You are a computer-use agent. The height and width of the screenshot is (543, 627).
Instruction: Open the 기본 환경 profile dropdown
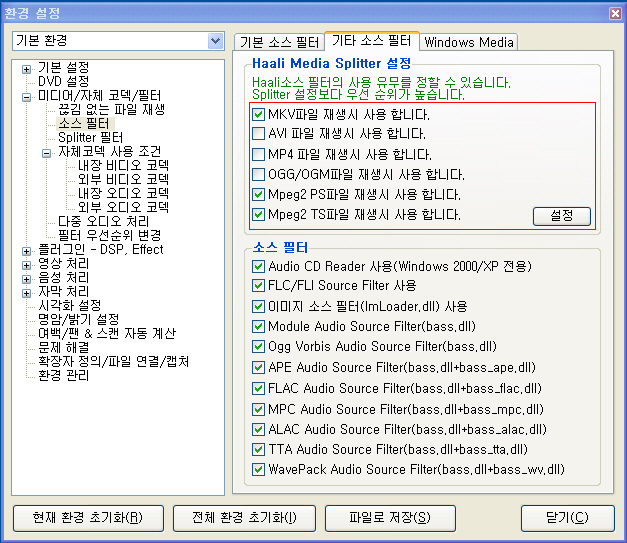[x=216, y=41]
